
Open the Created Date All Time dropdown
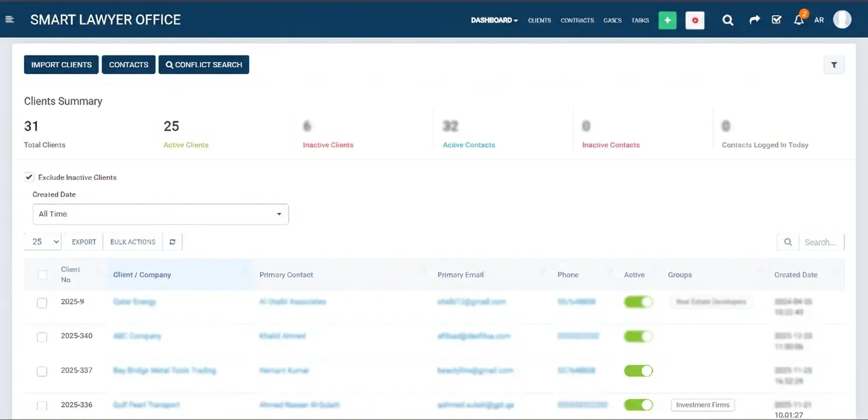tap(160, 214)
